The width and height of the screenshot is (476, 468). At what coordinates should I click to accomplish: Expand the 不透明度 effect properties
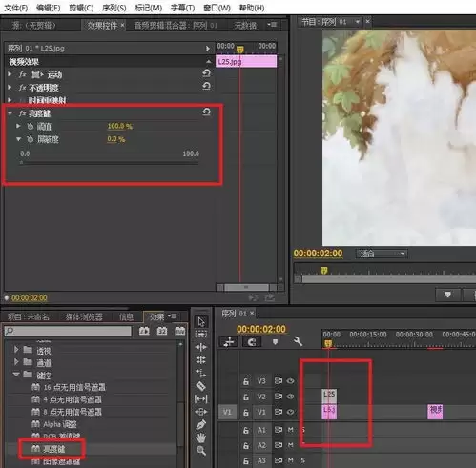[10, 87]
